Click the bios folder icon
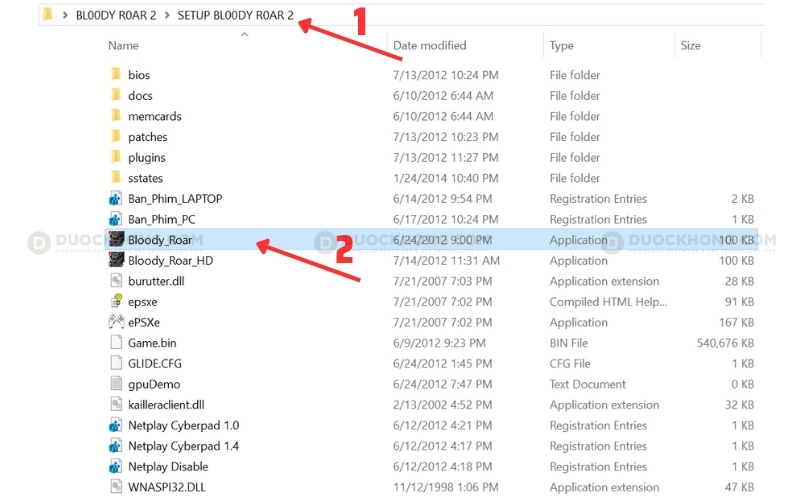 115,75
